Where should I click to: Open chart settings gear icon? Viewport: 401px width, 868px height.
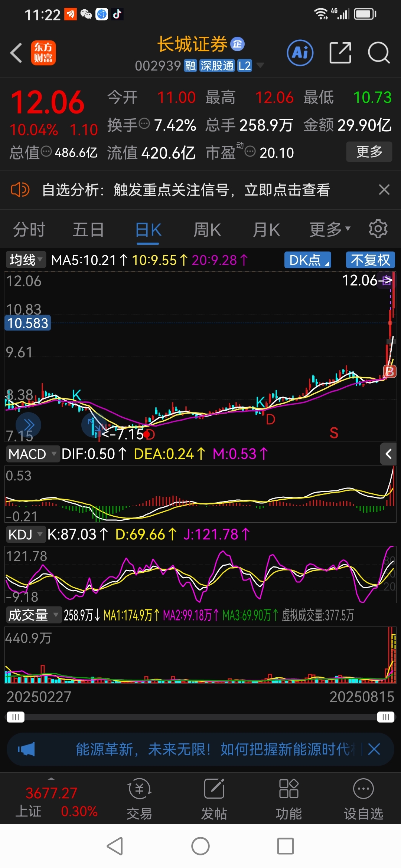pos(378,229)
